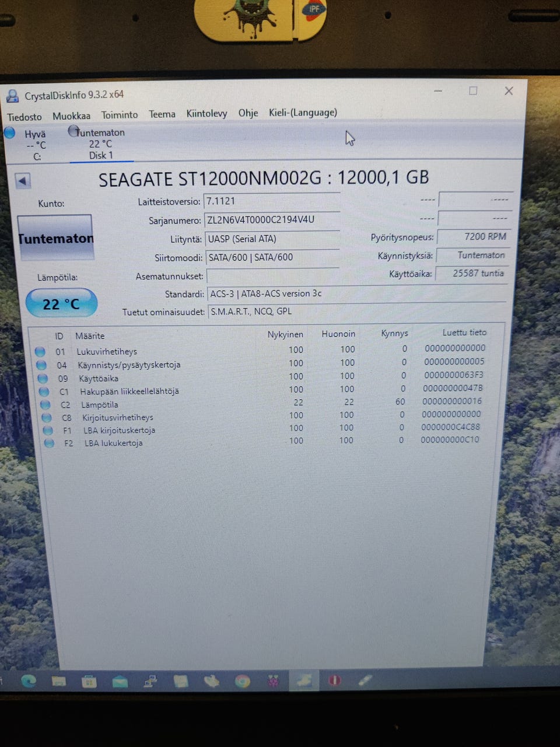This screenshot has width=560, height=747.
Task: Click the status dot for Käynnistys/pysäytyskertoja row
Action: click(x=41, y=365)
